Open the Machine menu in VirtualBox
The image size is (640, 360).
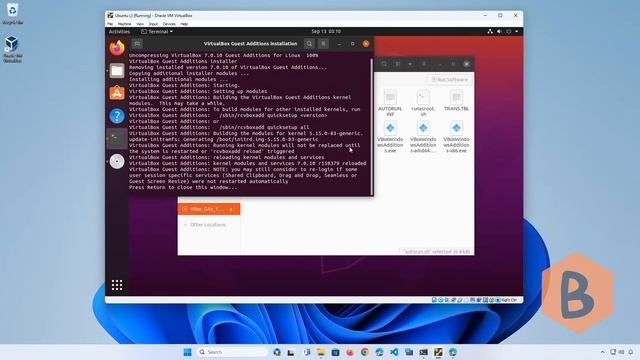pyautogui.click(x=124, y=24)
